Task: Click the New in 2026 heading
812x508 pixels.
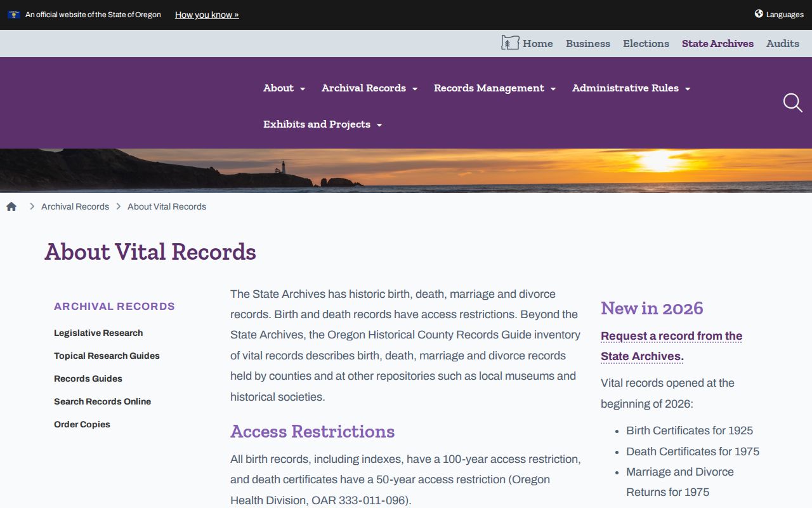Action: [652, 308]
